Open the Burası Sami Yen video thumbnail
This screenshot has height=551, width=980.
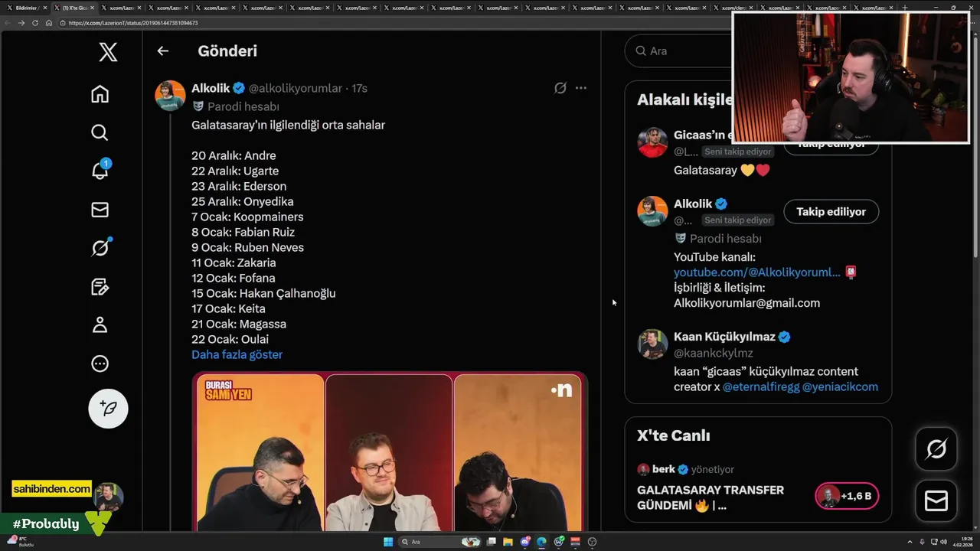coord(390,452)
